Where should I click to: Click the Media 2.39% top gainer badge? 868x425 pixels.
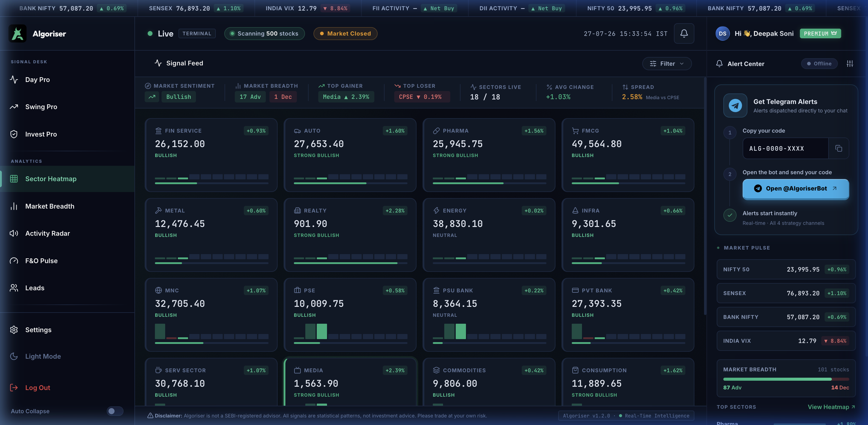click(346, 97)
